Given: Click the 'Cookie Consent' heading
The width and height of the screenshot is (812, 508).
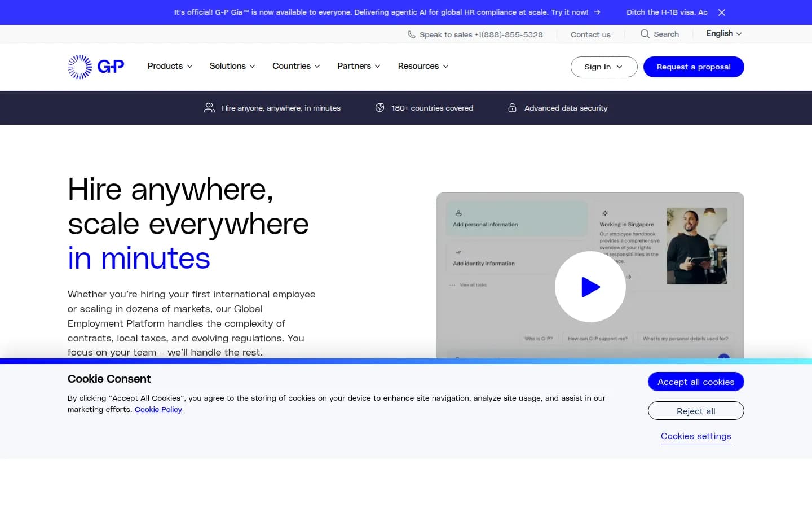Looking at the screenshot, I should [109, 379].
